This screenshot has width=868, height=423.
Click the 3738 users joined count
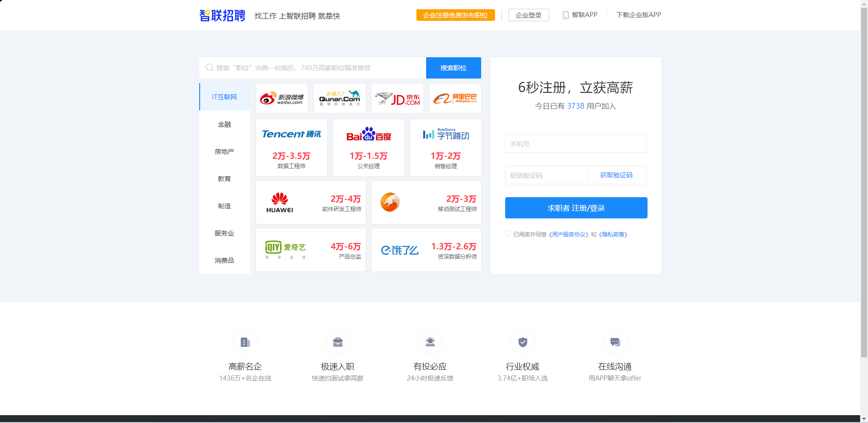tap(576, 106)
